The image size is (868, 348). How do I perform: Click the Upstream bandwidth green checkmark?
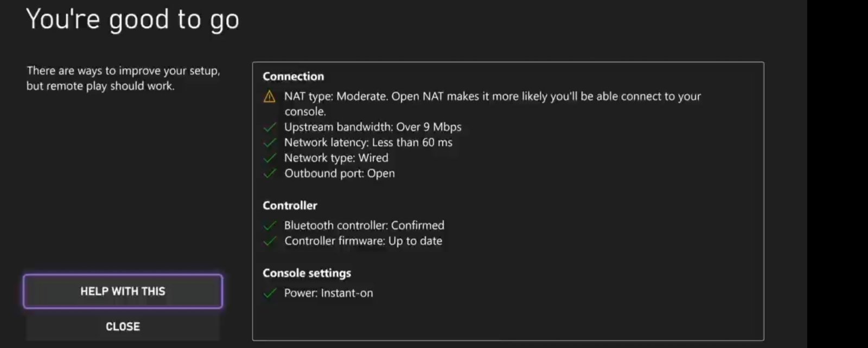(x=270, y=127)
